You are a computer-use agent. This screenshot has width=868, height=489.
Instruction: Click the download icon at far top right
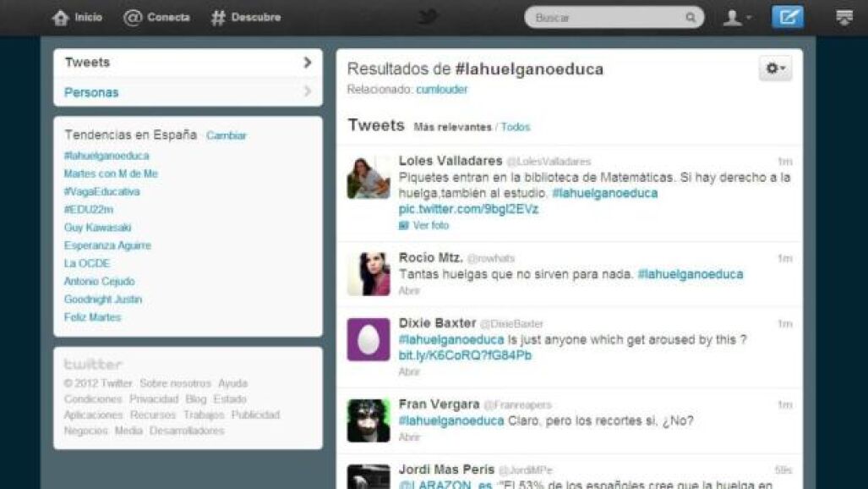click(x=844, y=18)
